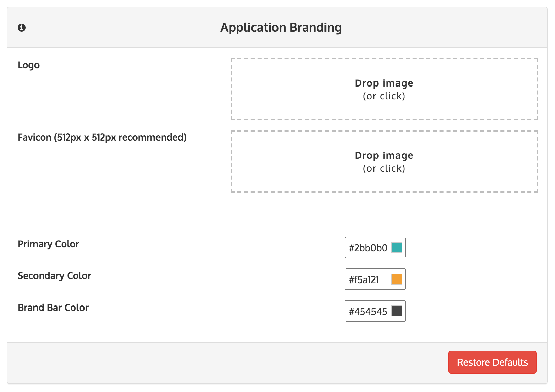This screenshot has width=555, height=392.
Task: Click the Application Branding panel title
Action: [281, 28]
